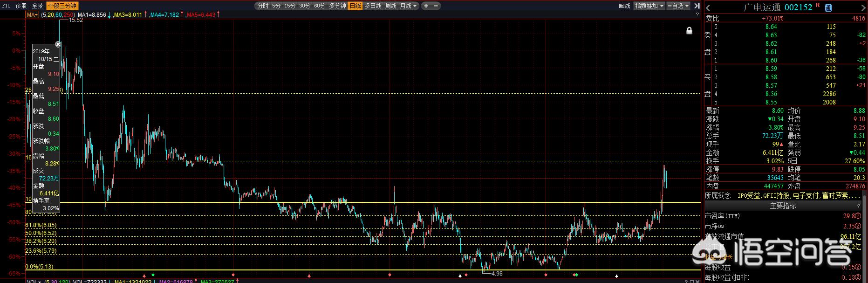Zoom out chart with minus button
868x283 pixels.
coord(436,6)
